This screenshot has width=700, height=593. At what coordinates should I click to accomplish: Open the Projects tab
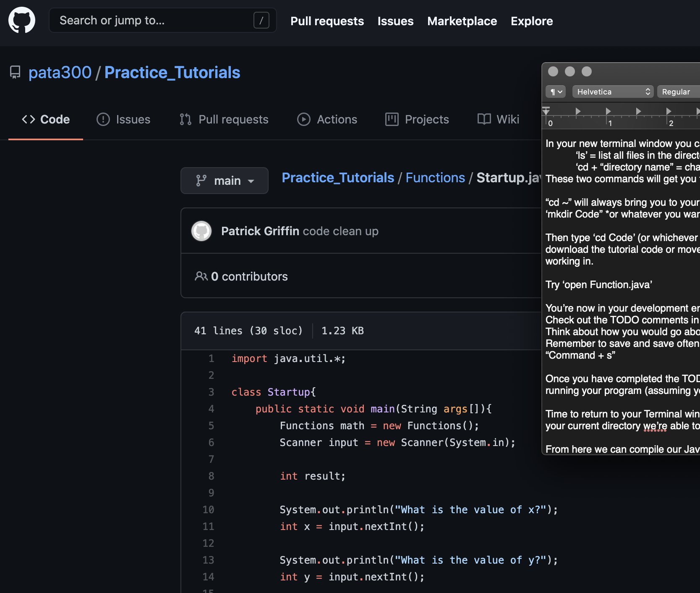[x=417, y=119]
